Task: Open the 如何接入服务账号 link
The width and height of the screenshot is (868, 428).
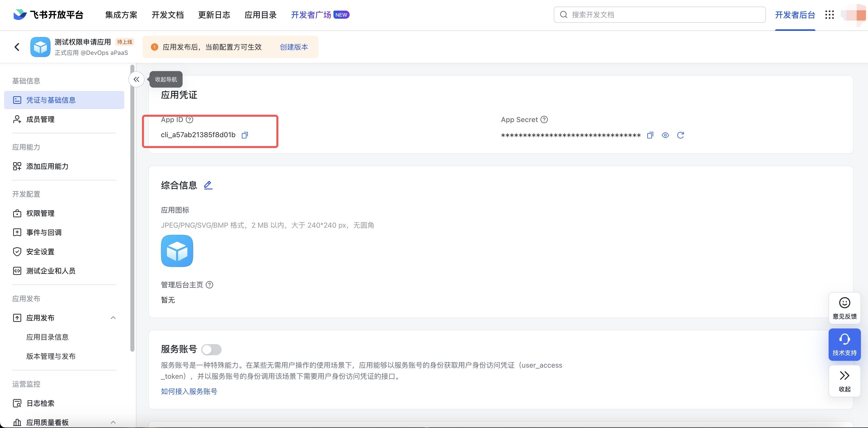Action: pyautogui.click(x=189, y=391)
